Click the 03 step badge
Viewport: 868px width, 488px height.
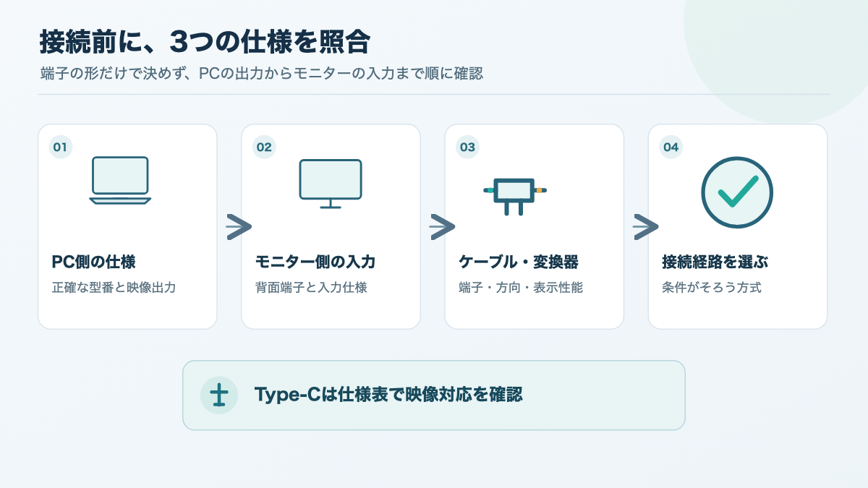click(x=467, y=147)
